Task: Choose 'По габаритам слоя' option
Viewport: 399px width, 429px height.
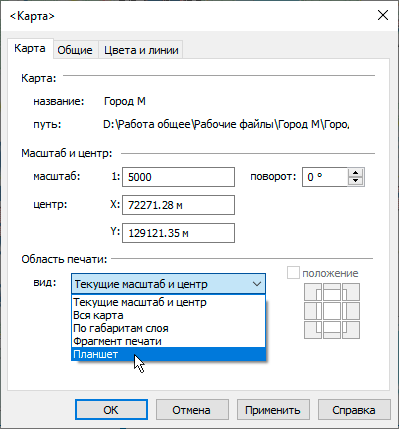Action: (168, 328)
